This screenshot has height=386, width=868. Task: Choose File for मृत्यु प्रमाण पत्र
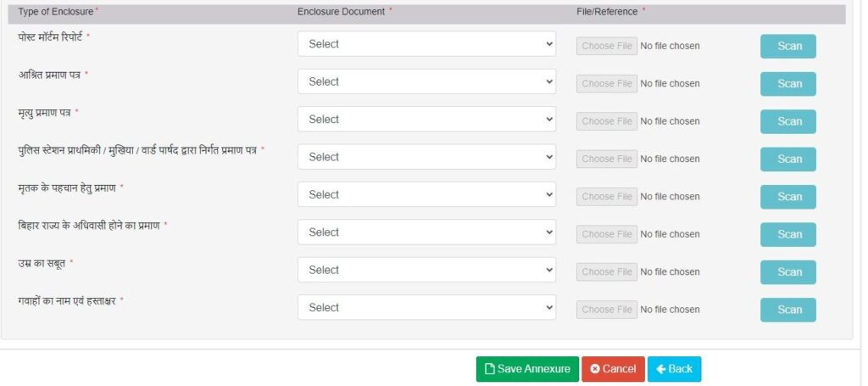coord(607,121)
